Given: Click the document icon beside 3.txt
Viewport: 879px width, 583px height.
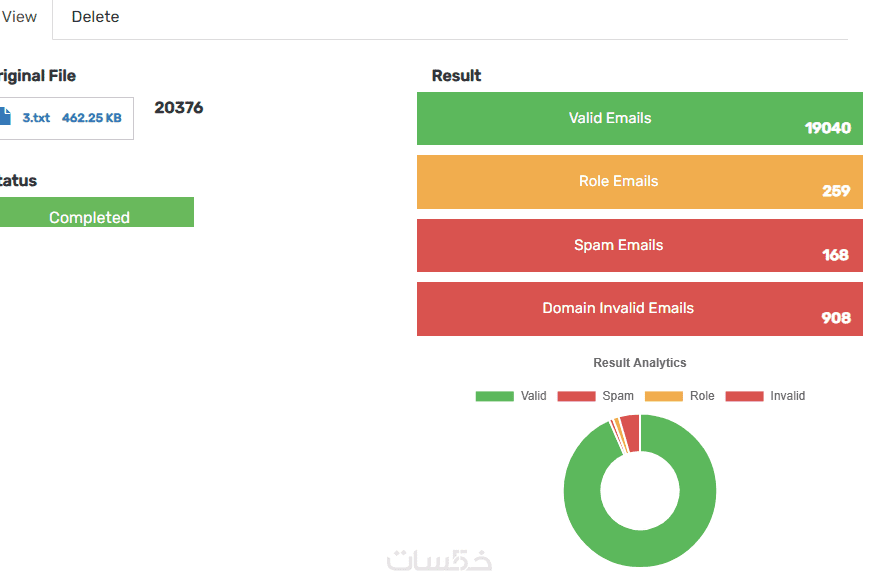Looking at the screenshot, I should coord(5,117).
